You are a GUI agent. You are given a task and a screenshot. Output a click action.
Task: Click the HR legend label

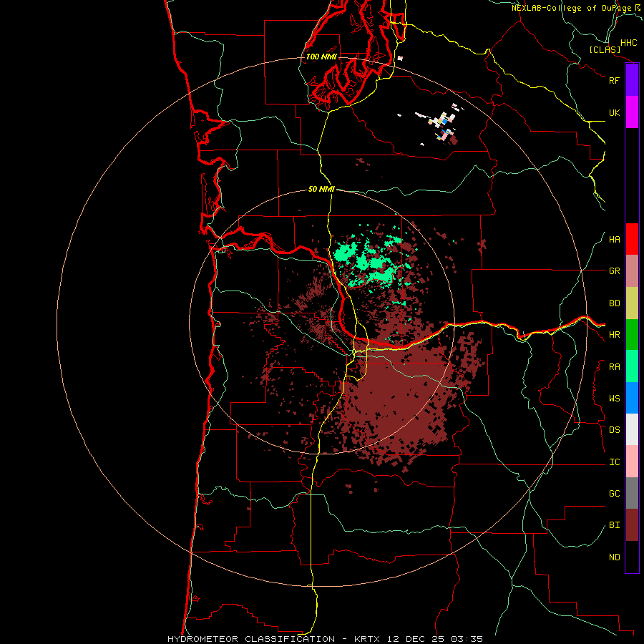[x=614, y=335]
